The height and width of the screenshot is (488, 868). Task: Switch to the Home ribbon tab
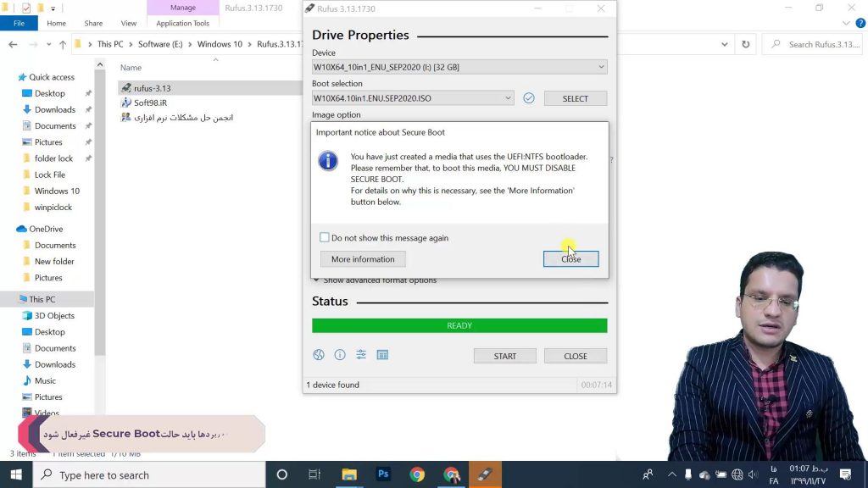tap(57, 23)
